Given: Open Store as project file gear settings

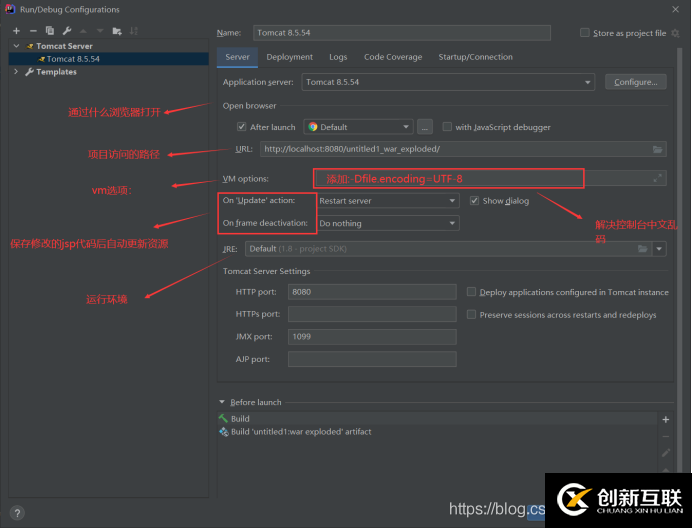Looking at the screenshot, I should tap(675, 33).
